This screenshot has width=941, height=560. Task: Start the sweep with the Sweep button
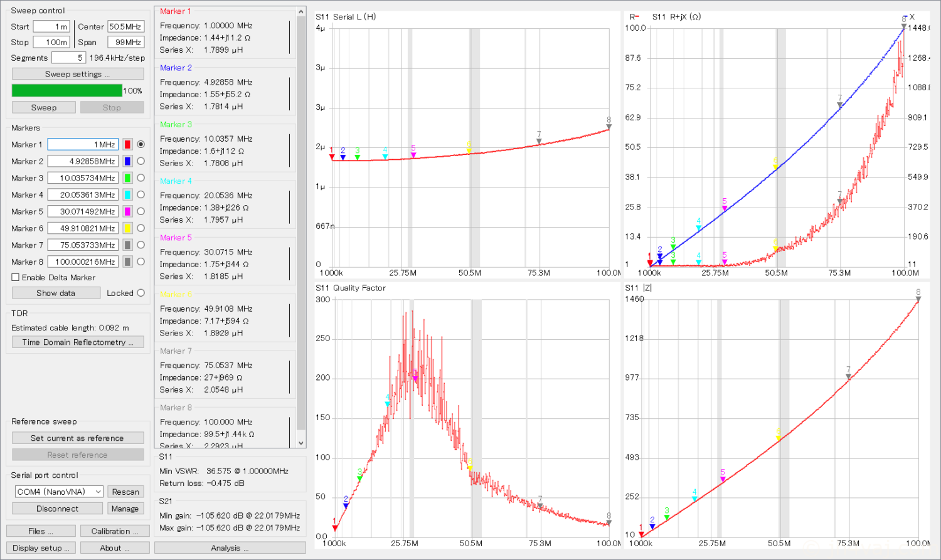(x=44, y=107)
